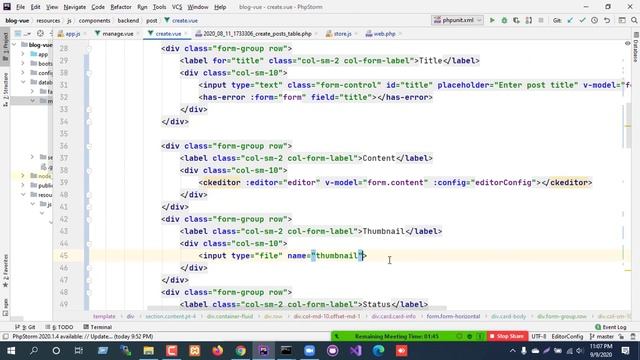Commit changes with green checkmark
The width and height of the screenshot is (640, 360).
tap(582, 20)
